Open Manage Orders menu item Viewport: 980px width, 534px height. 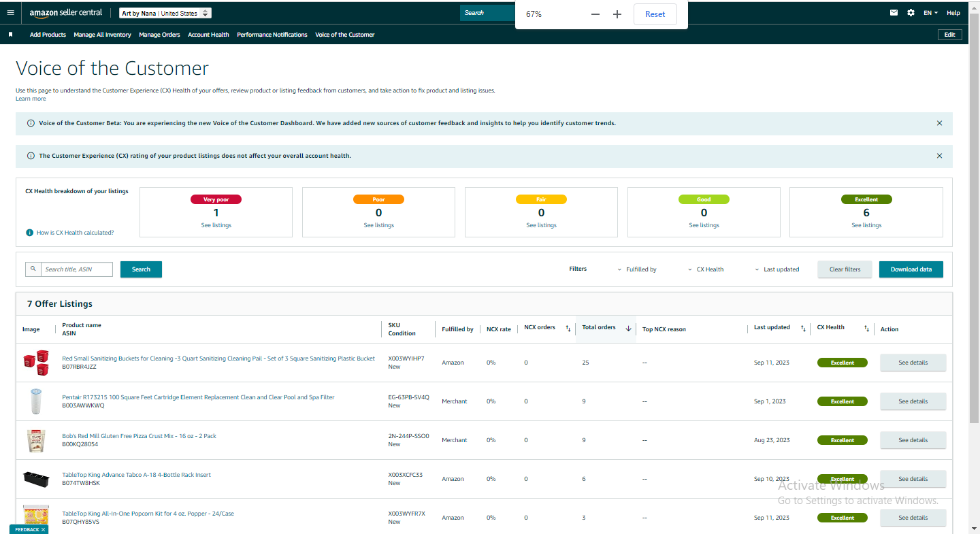(159, 35)
